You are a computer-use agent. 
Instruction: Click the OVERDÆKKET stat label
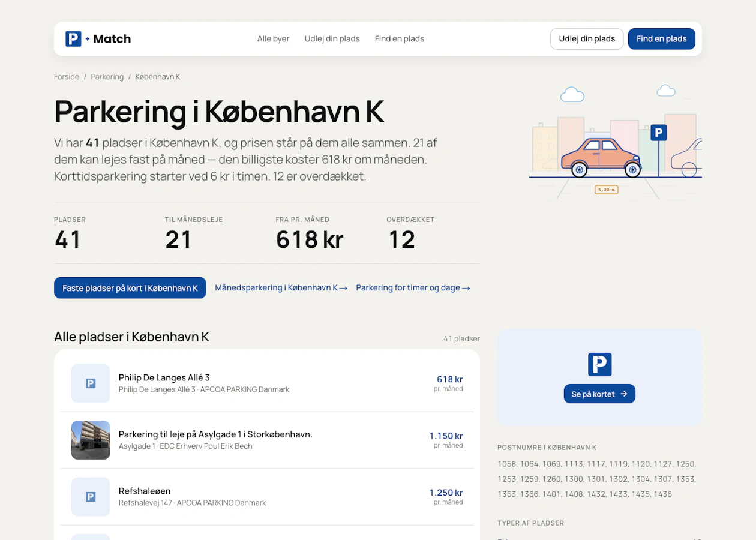(410, 220)
